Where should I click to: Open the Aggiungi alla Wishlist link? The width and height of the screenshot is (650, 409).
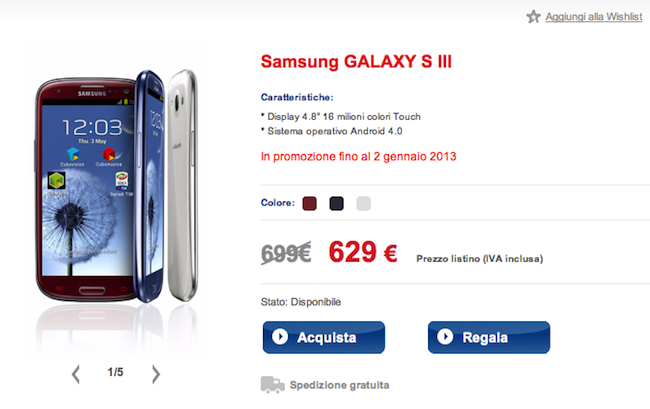[x=594, y=17]
